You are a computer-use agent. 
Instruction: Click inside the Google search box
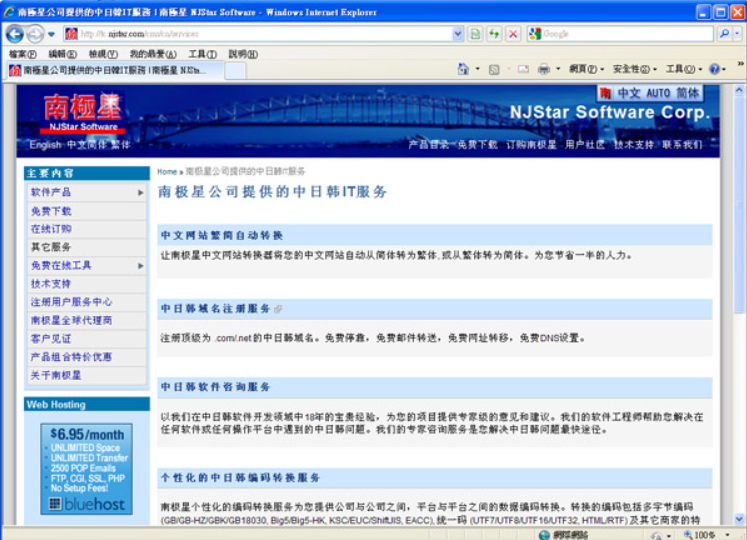tap(627, 34)
